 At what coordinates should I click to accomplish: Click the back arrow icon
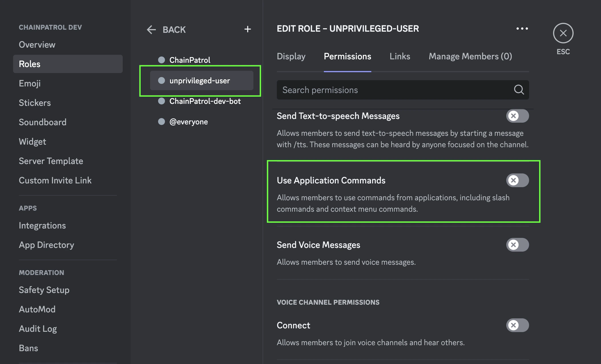[x=151, y=29]
